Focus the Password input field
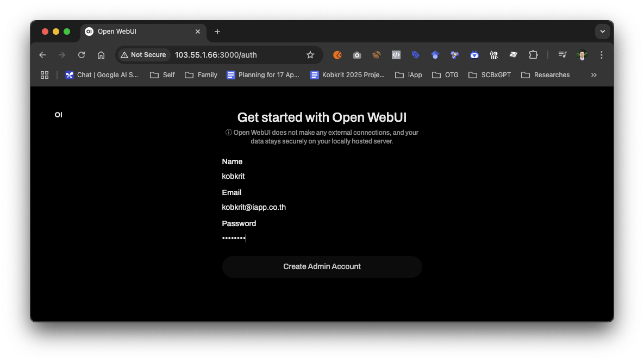Viewport: 644px width, 362px height. [x=322, y=238]
